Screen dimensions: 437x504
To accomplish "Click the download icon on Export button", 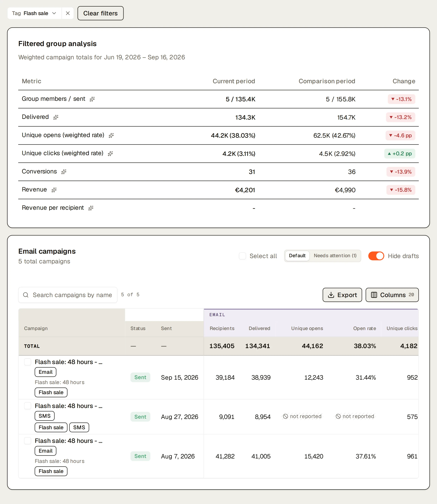I will [x=331, y=295].
